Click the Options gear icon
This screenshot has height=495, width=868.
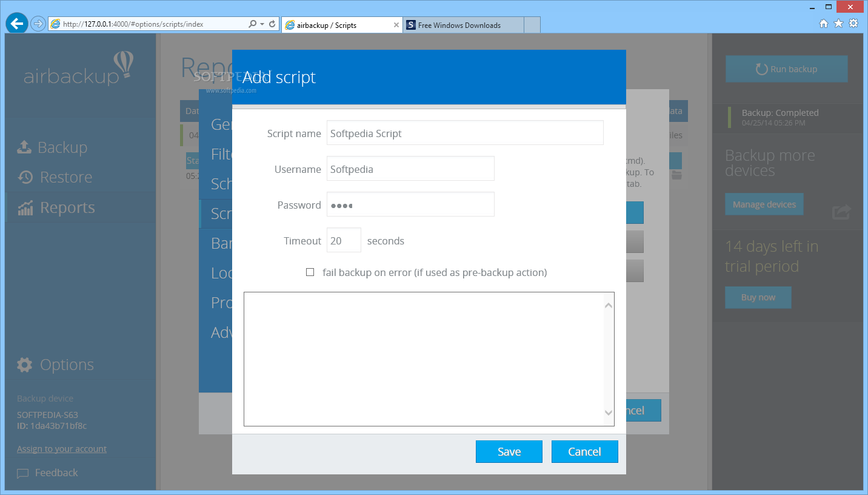tap(24, 365)
